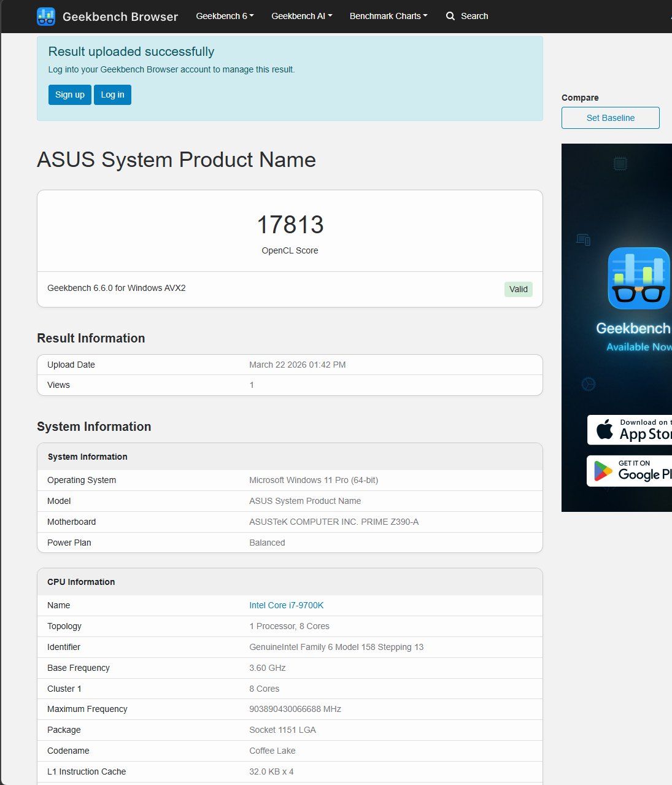Click the Geekbench 6.6.0 for Windows AVX2 text
This screenshot has height=785, width=672.
coord(117,288)
